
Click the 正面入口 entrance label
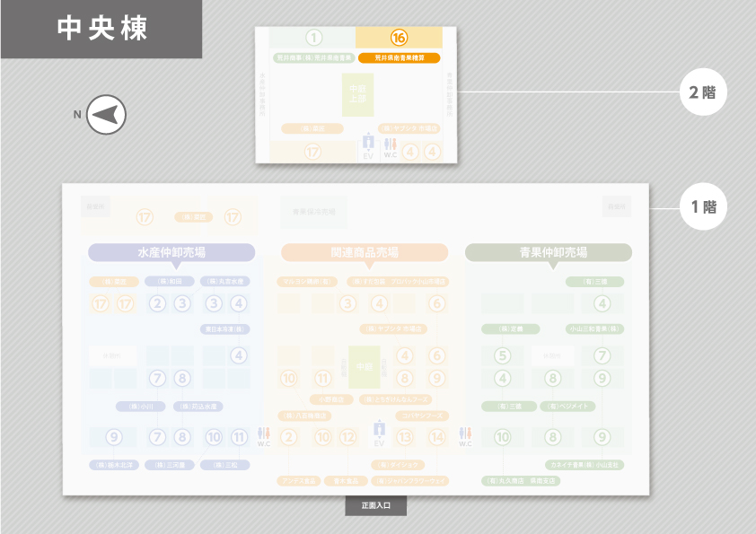click(377, 506)
